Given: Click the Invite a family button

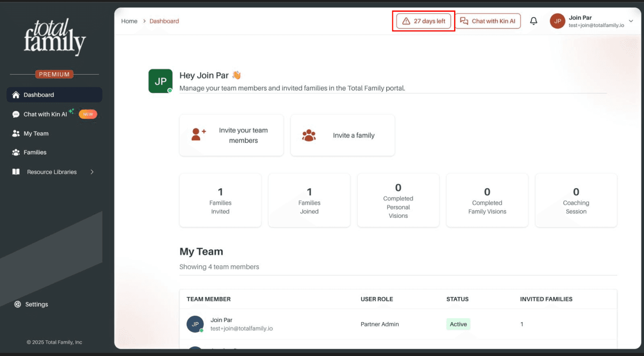Looking at the screenshot, I should click(x=342, y=135).
